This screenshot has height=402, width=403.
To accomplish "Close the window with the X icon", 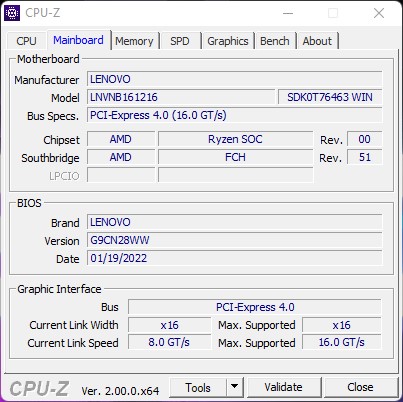I will point(379,13).
